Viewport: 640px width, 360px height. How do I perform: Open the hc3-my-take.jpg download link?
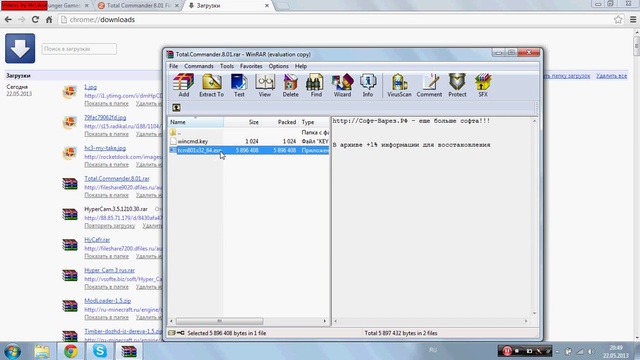(105, 148)
